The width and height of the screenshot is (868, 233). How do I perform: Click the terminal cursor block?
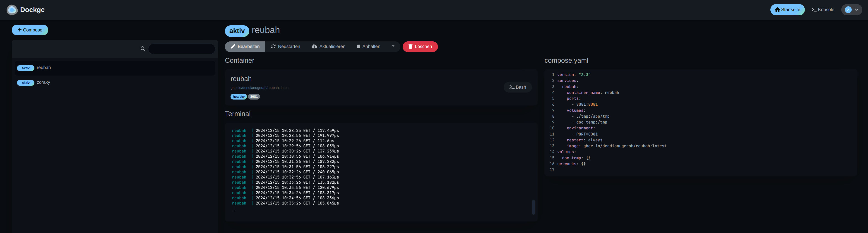tap(233, 209)
